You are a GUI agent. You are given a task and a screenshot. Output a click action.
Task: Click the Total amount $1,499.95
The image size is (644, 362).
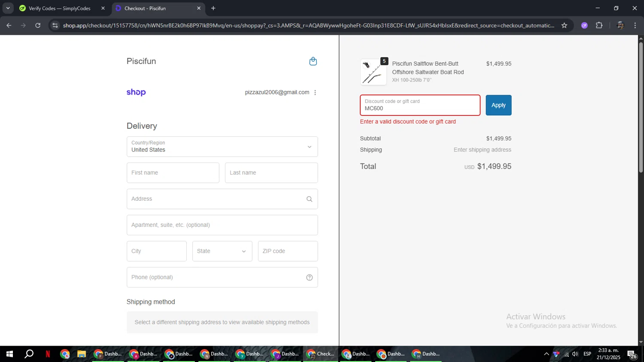[x=494, y=166]
